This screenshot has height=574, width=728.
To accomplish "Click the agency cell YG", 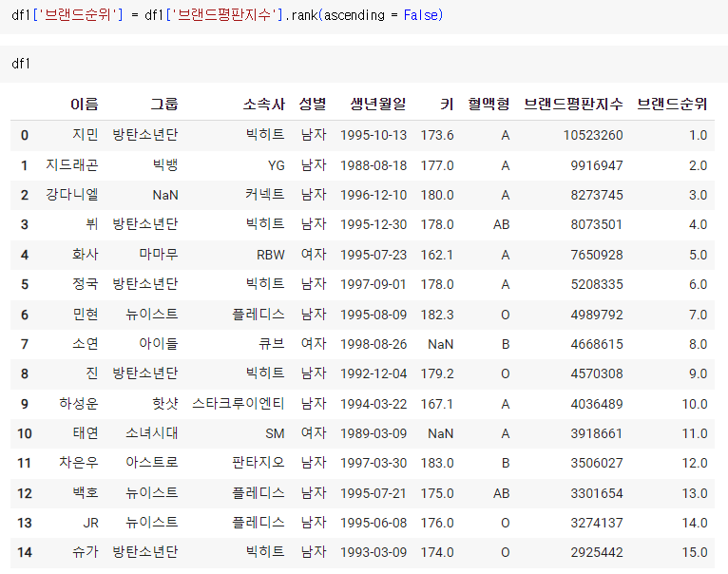I will [276, 165].
